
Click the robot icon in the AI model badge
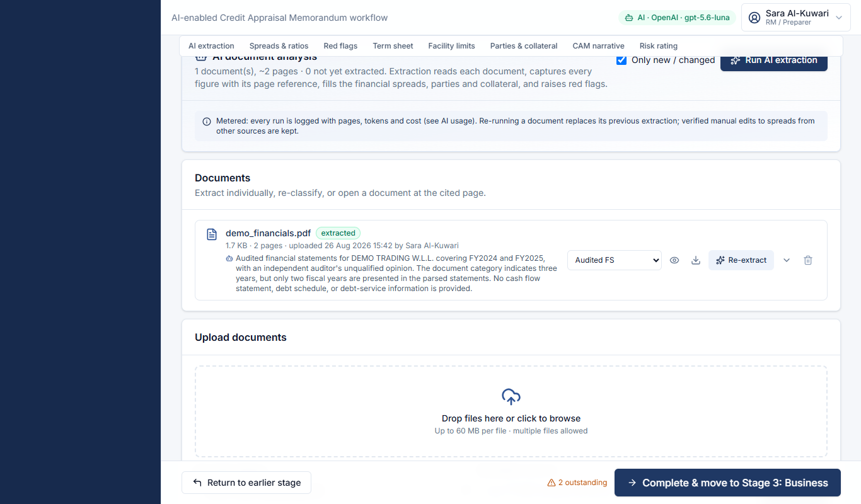(628, 18)
